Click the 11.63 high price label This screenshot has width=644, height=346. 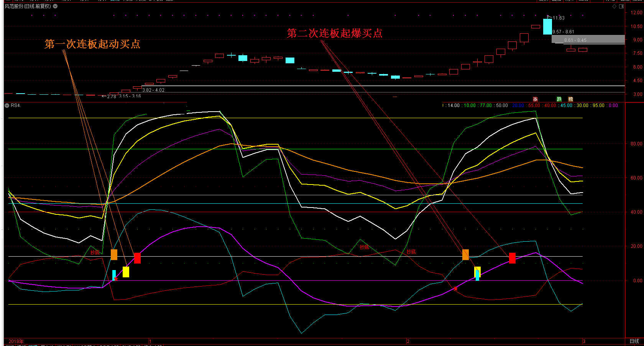[559, 18]
